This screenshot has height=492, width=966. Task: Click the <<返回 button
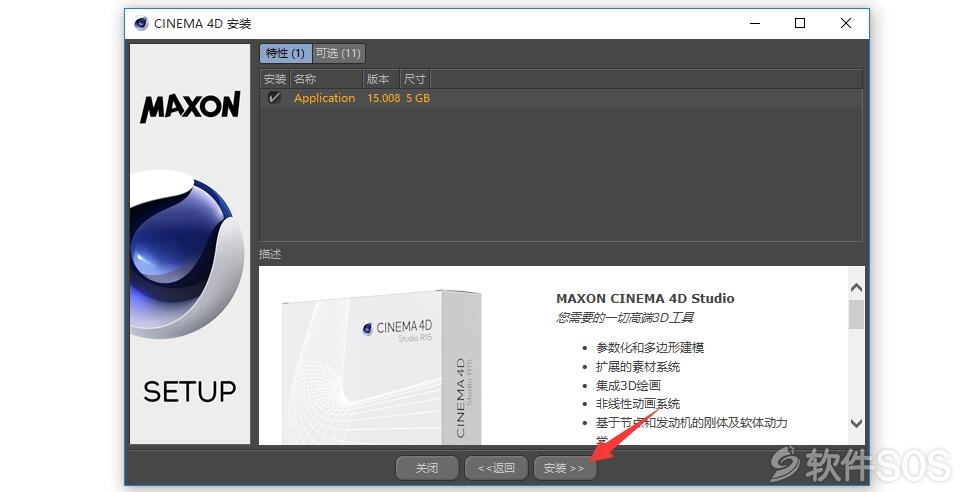497,468
